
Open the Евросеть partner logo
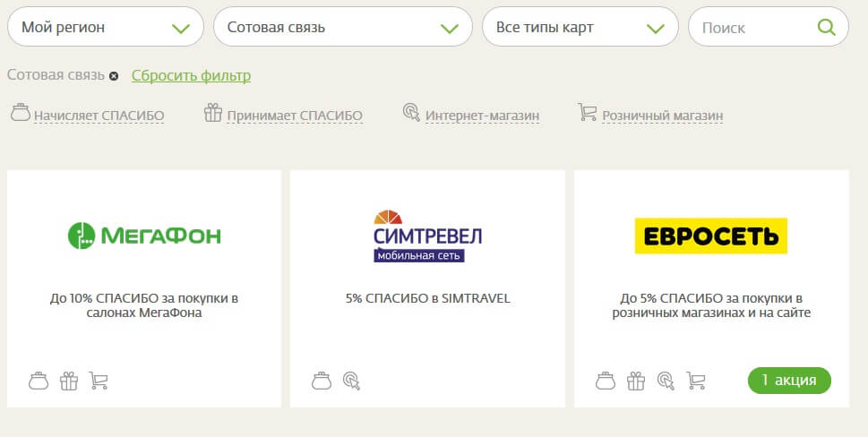[x=710, y=236]
